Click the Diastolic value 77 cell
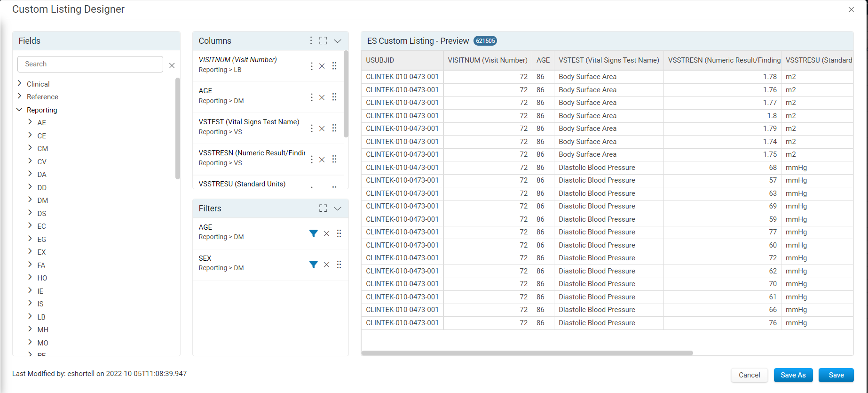This screenshot has width=868, height=393. coord(722,232)
